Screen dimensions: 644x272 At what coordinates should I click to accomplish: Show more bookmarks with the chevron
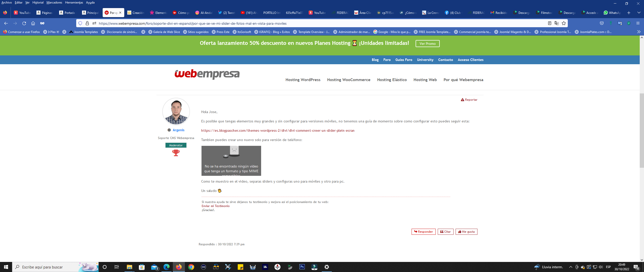(x=639, y=32)
